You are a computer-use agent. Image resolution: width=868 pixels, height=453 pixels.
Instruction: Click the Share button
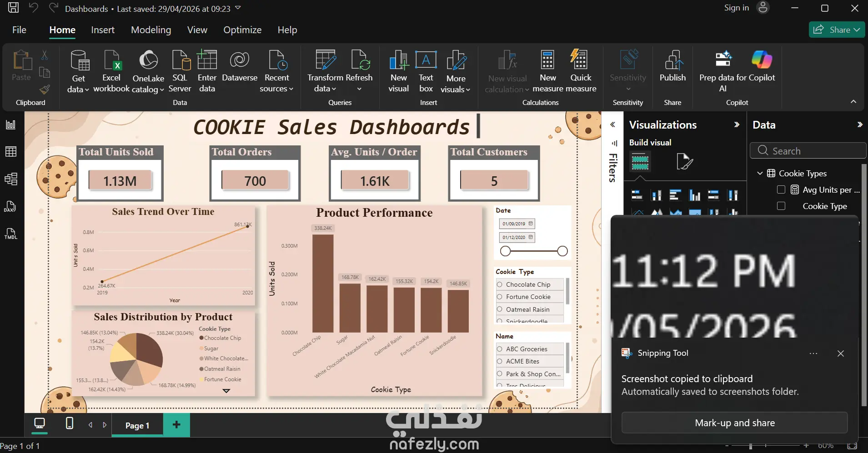pyautogui.click(x=837, y=30)
